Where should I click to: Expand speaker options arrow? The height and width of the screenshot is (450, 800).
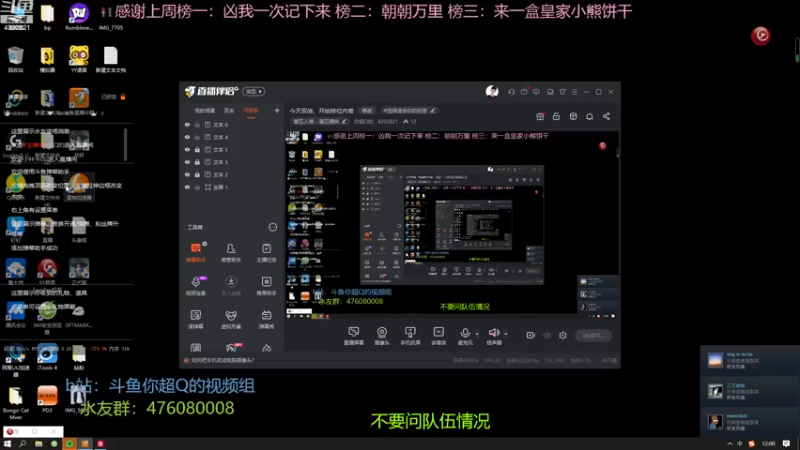tap(506, 334)
